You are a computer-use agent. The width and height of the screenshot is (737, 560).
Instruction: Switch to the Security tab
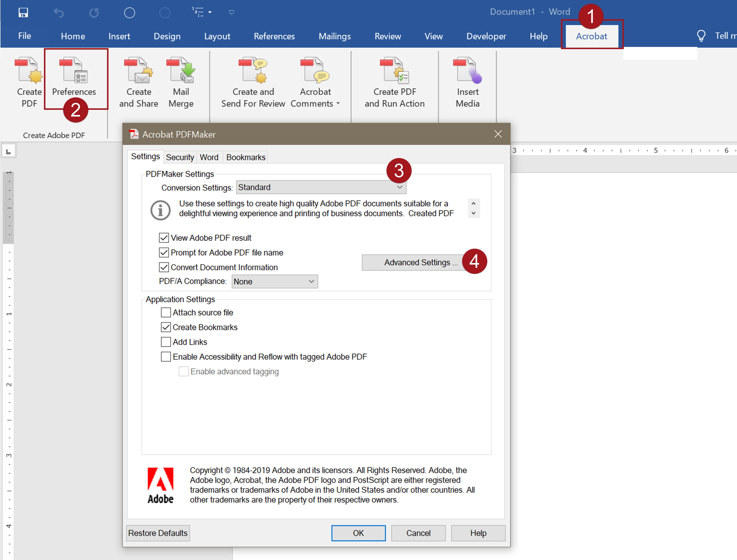(x=180, y=157)
